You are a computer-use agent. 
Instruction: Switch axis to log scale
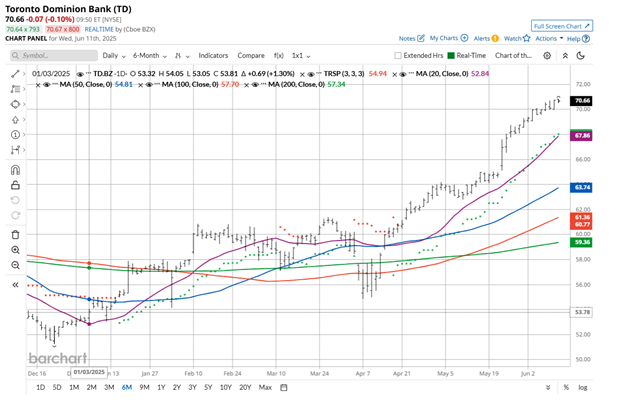pos(582,388)
